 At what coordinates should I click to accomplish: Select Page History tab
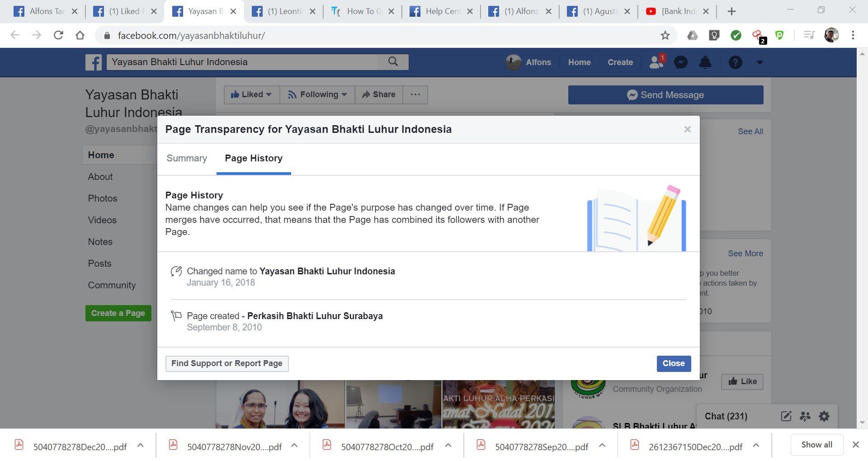click(254, 158)
